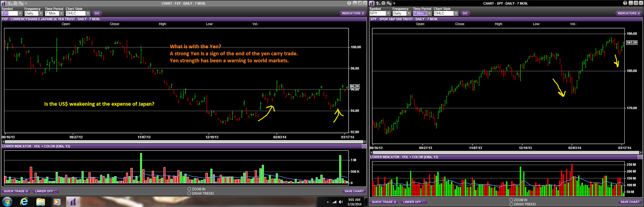Open the Chart Style dropdown in FXY window
The image size is (644, 207).
(x=88, y=13)
